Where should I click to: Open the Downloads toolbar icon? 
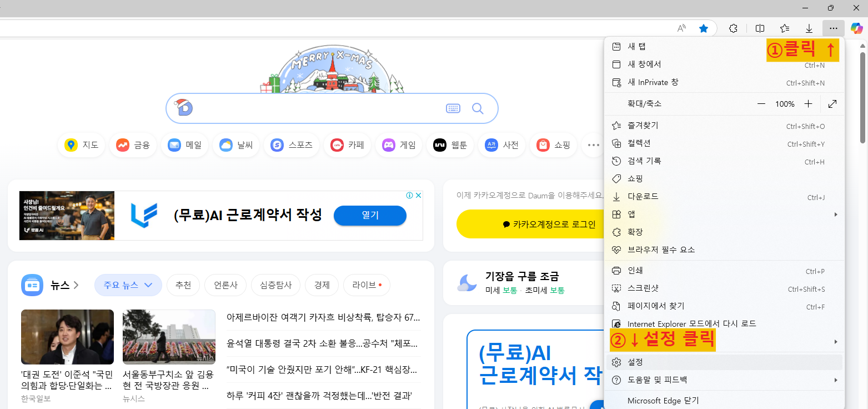pyautogui.click(x=809, y=28)
